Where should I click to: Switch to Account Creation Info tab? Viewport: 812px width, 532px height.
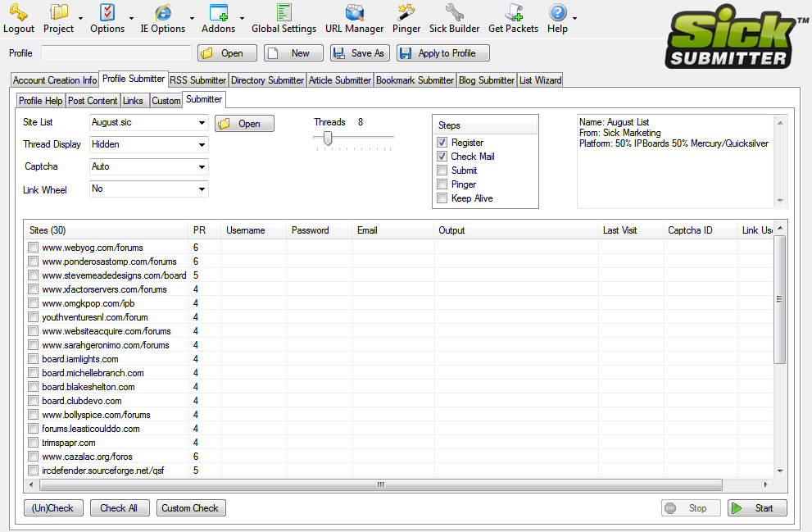click(x=55, y=80)
